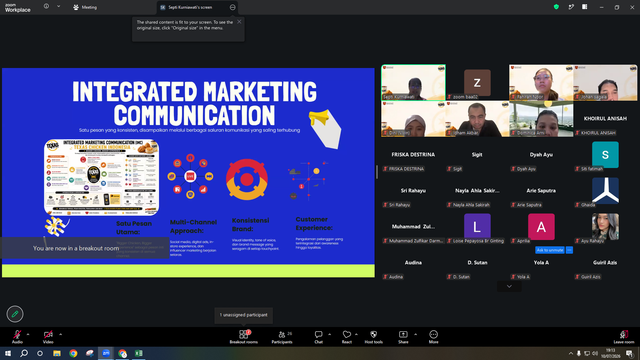
Task: Click zoom baa02 participant tile with Z avatar
Action: (477, 82)
